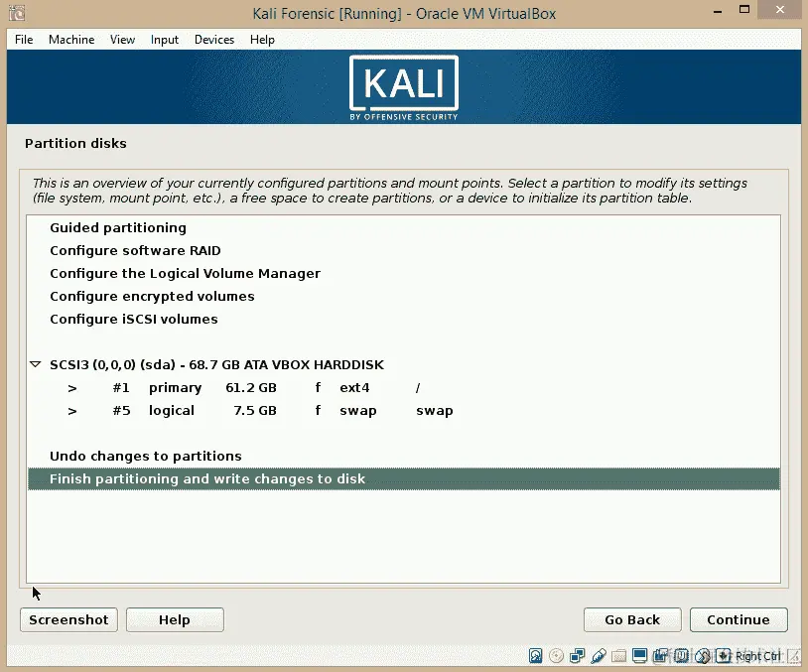The image size is (808, 672).
Task: Click the hard disk activity status icon
Action: (x=535, y=655)
